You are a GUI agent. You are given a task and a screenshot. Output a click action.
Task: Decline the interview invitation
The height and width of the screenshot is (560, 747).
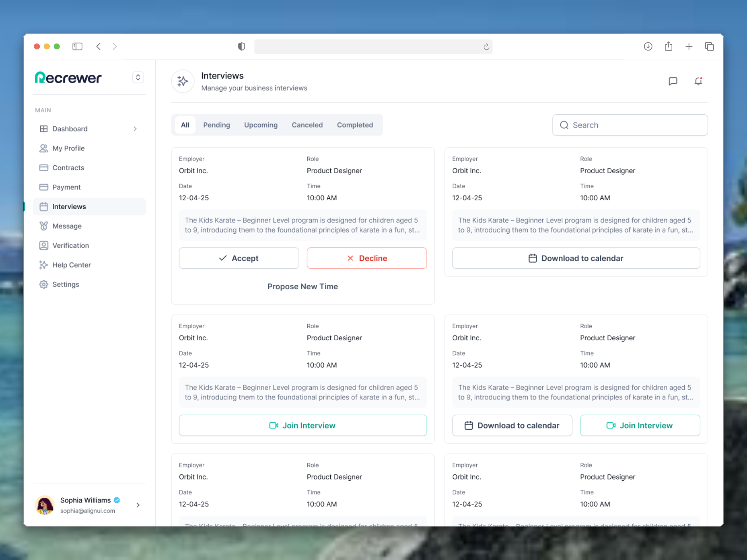click(x=366, y=258)
